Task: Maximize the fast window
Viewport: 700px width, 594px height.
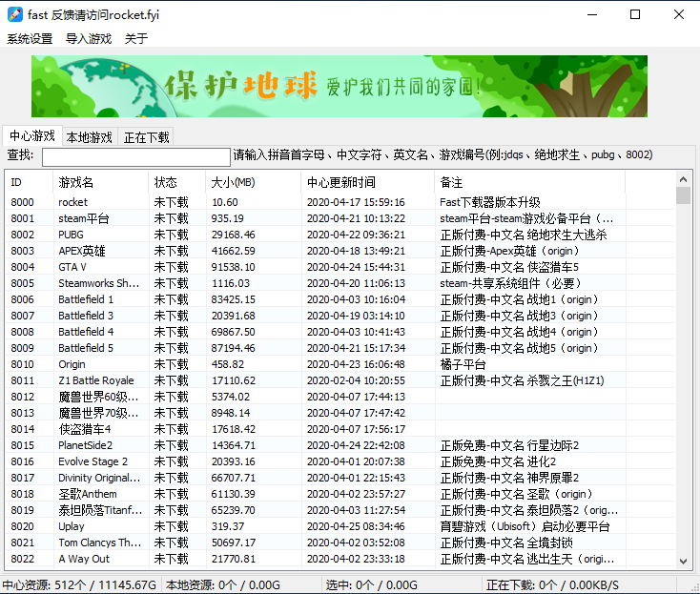Action: click(x=635, y=14)
